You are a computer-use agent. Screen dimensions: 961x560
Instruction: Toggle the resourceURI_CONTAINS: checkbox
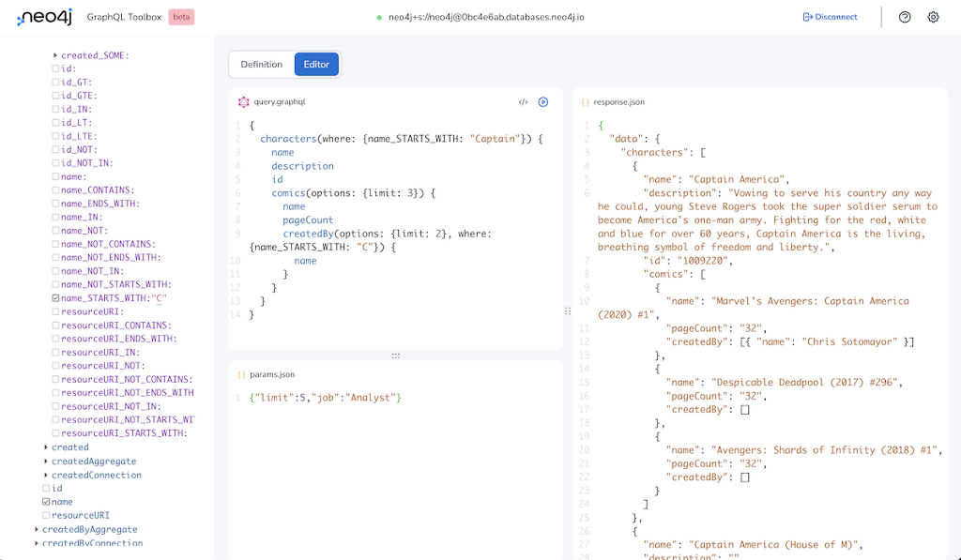pos(55,325)
